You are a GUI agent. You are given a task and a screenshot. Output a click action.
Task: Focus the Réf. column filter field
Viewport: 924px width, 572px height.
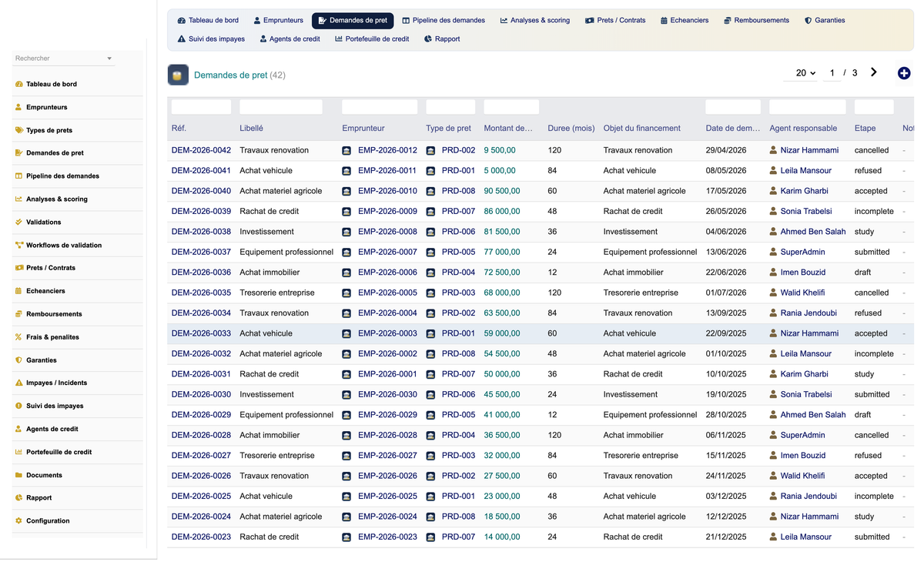tap(201, 107)
